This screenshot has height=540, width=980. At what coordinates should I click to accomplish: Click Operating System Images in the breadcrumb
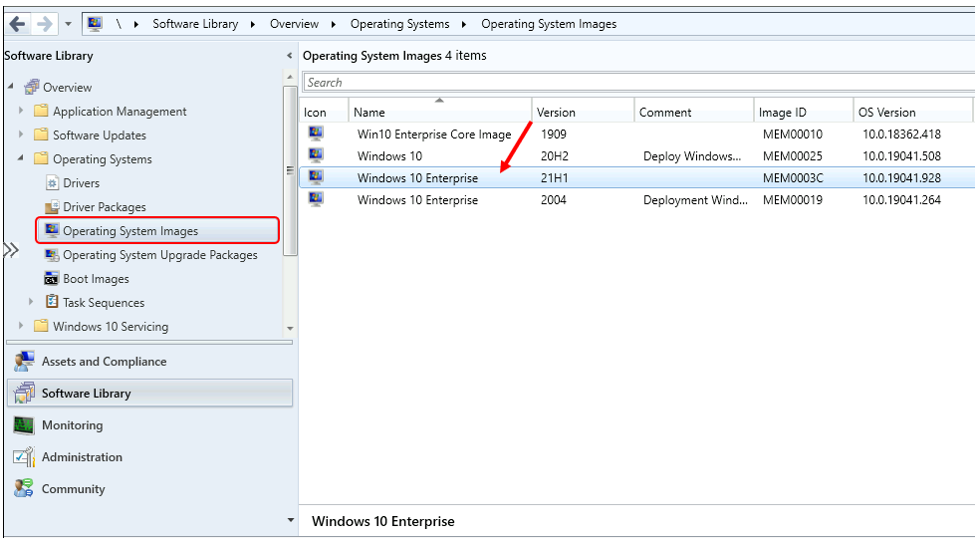(549, 24)
